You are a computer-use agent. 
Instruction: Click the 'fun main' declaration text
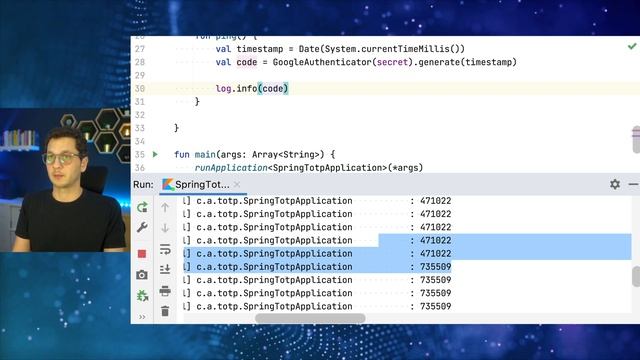click(195, 155)
